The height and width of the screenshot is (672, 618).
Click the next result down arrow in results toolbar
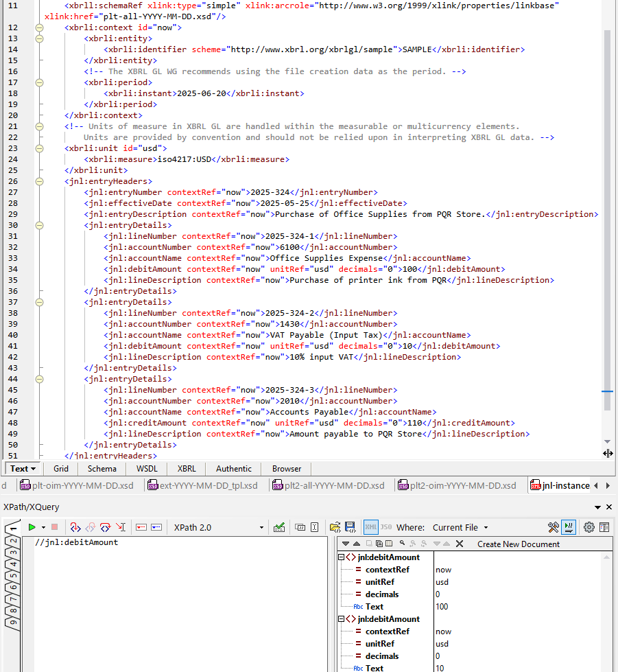pos(346,544)
